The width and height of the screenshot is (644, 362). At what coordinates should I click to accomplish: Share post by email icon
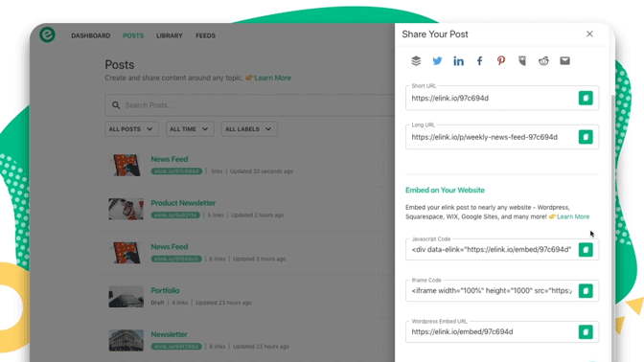pos(564,60)
